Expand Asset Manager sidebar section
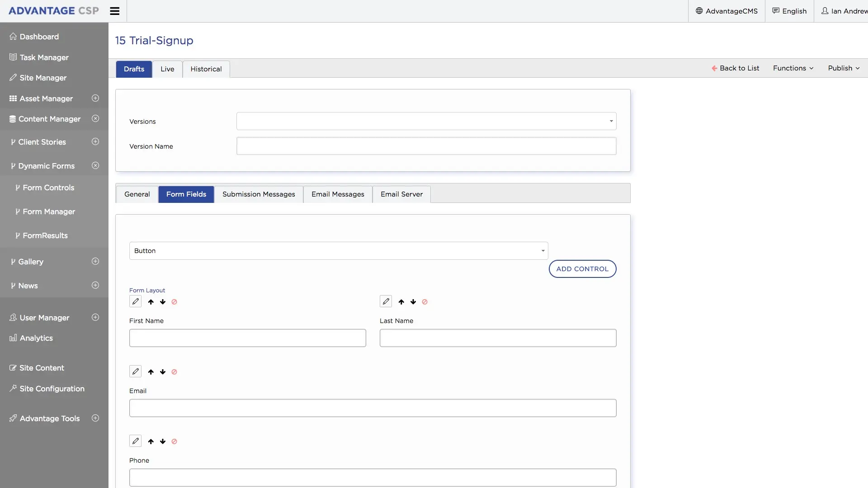Screen dimensions: 868x488 point(95,98)
